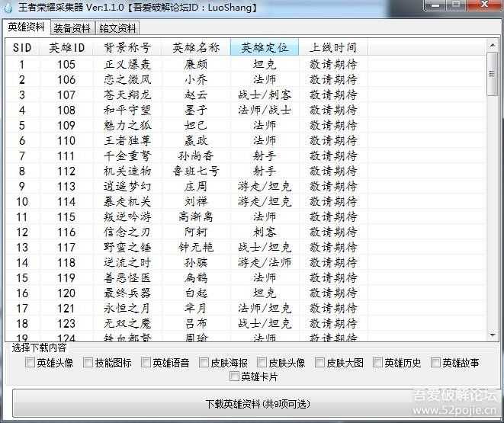This screenshot has width=504, height=423.
Task: Click the scrollbar down arrow
Action: [x=492, y=335]
